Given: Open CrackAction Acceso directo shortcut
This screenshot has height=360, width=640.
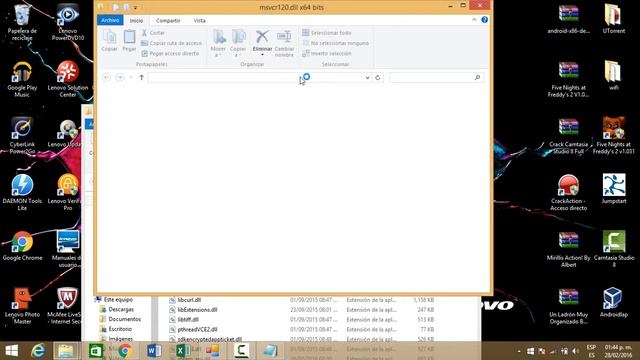Looking at the screenshot, I should click(x=569, y=193).
